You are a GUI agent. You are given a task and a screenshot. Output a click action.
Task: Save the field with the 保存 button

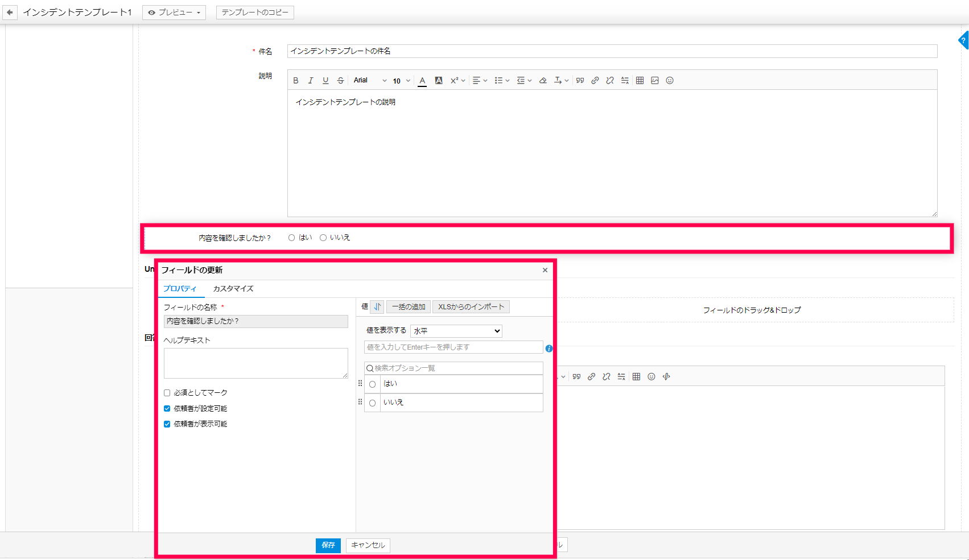coord(328,545)
